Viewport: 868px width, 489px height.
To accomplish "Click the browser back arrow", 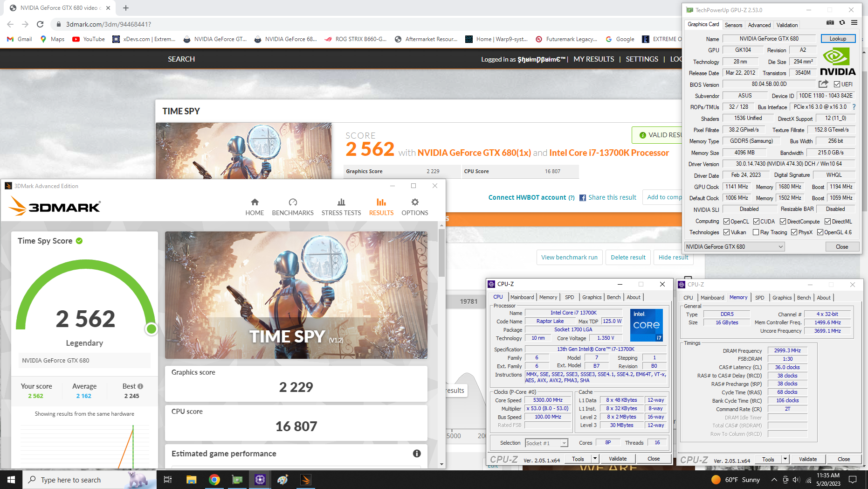I will [10, 24].
